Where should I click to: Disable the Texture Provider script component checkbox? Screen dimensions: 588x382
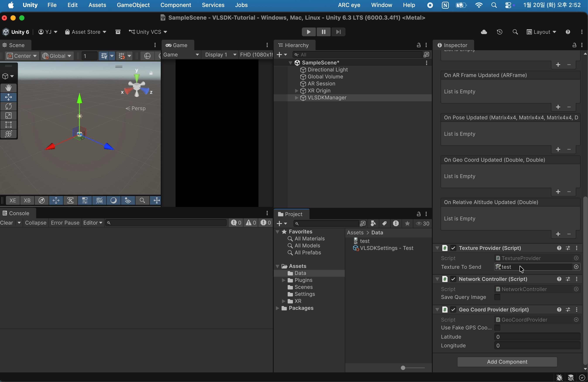(x=453, y=248)
